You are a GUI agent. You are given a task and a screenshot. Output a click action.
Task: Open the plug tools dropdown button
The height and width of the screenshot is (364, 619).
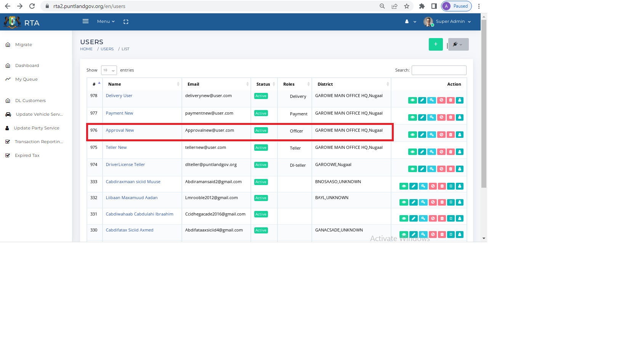458,44
